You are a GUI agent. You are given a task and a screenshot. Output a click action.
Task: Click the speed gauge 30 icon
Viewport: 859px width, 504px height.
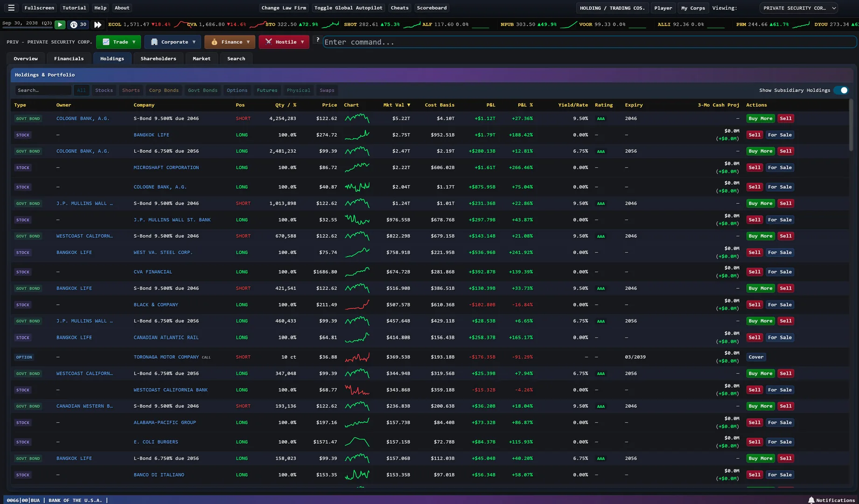pyautogui.click(x=78, y=25)
